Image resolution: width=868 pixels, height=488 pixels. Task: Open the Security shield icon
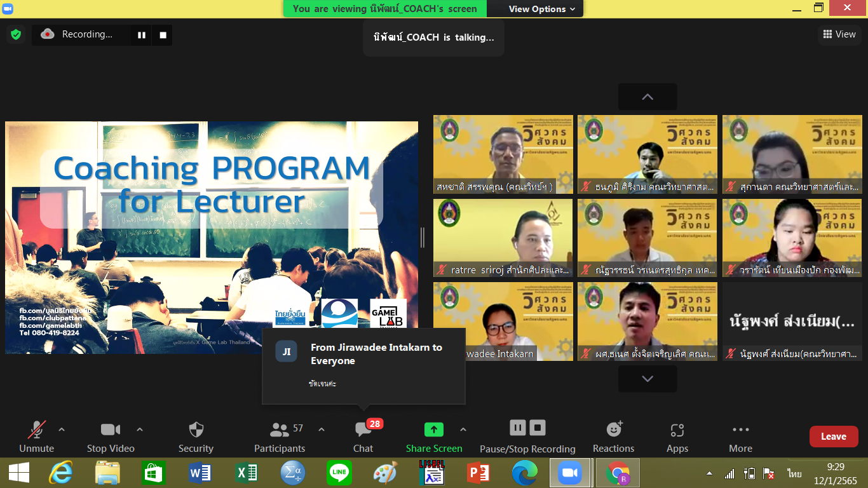[x=196, y=430]
